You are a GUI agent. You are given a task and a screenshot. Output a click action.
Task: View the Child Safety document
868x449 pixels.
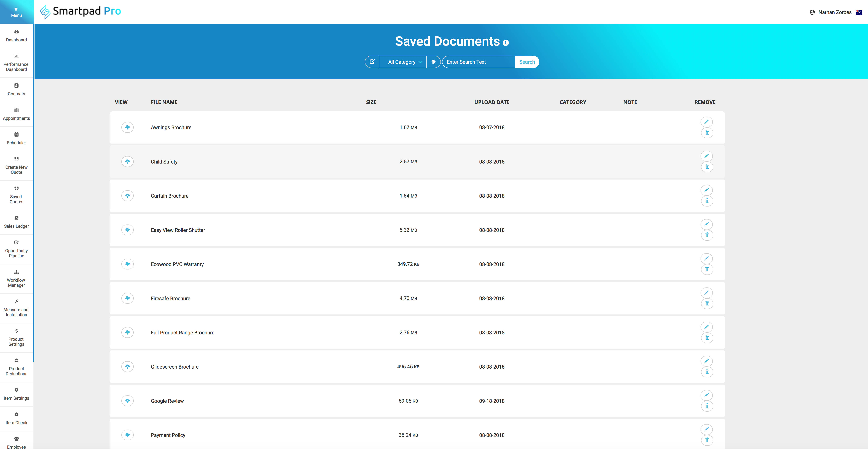tap(127, 162)
